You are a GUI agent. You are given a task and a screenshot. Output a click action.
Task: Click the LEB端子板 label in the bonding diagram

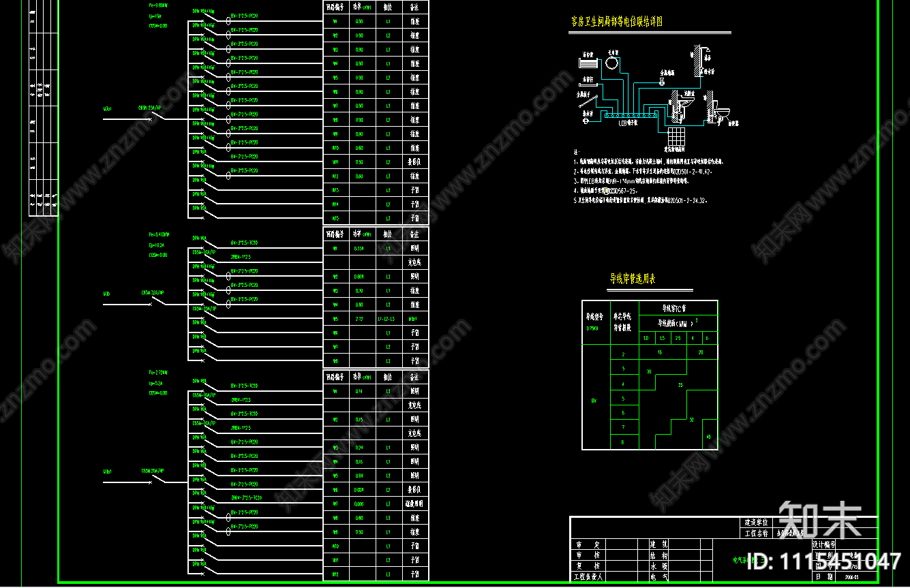(628, 123)
